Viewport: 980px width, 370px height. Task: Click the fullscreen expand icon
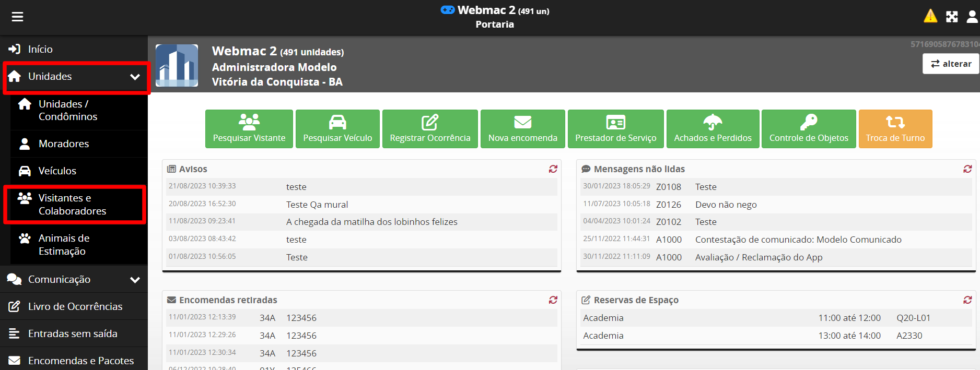pyautogui.click(x=952, y=17)
